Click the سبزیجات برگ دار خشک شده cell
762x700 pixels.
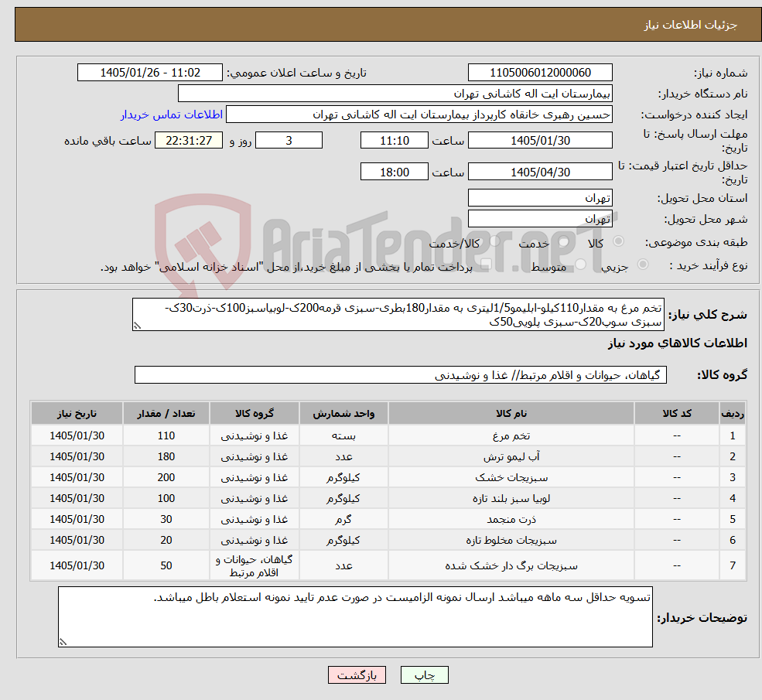(x=511, y=565)
